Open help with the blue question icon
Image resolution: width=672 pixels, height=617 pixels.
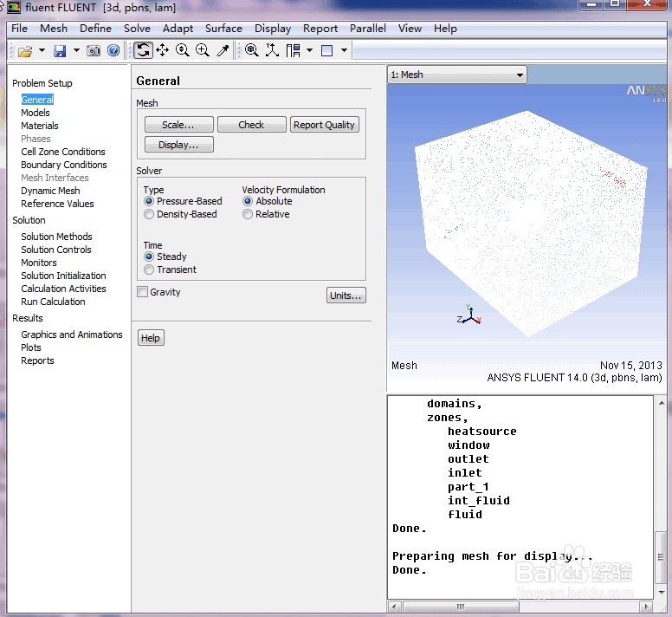tap(113, 50)
